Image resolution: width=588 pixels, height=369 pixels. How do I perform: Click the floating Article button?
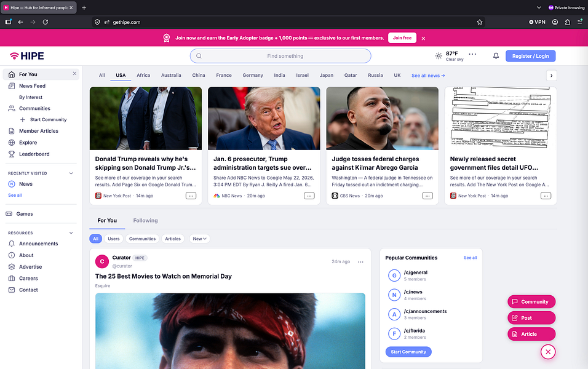click(x=531, y=334)
